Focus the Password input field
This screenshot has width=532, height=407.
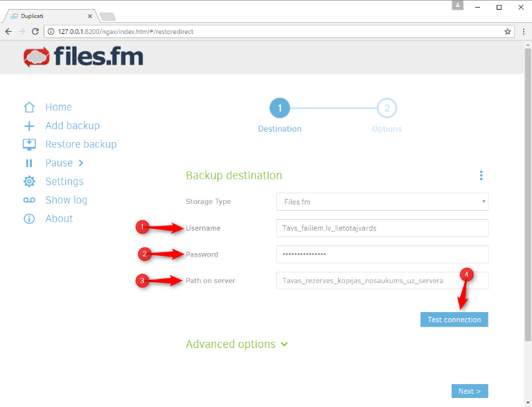coord(382,254)
